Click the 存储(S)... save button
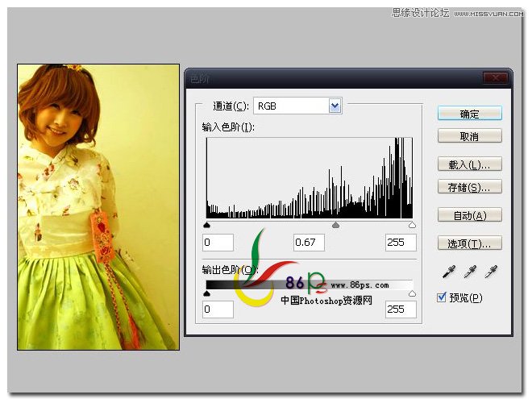 (470, 187)
